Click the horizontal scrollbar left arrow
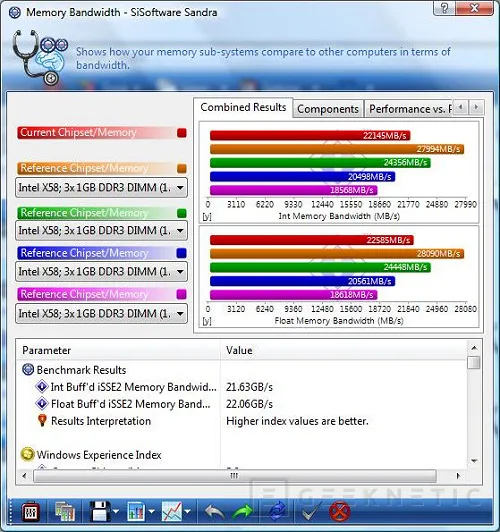The width and height of the screenshot is (500, 532). (24, 476)
